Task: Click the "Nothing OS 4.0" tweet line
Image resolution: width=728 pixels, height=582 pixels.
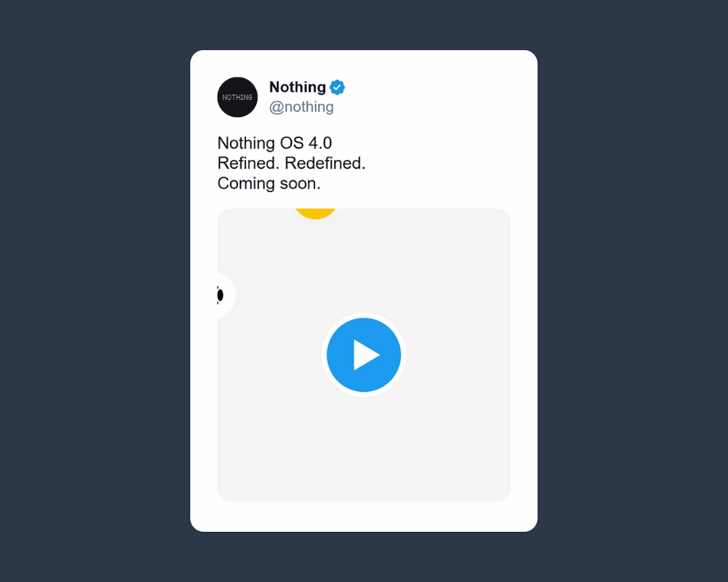Action: click(274, 143)
